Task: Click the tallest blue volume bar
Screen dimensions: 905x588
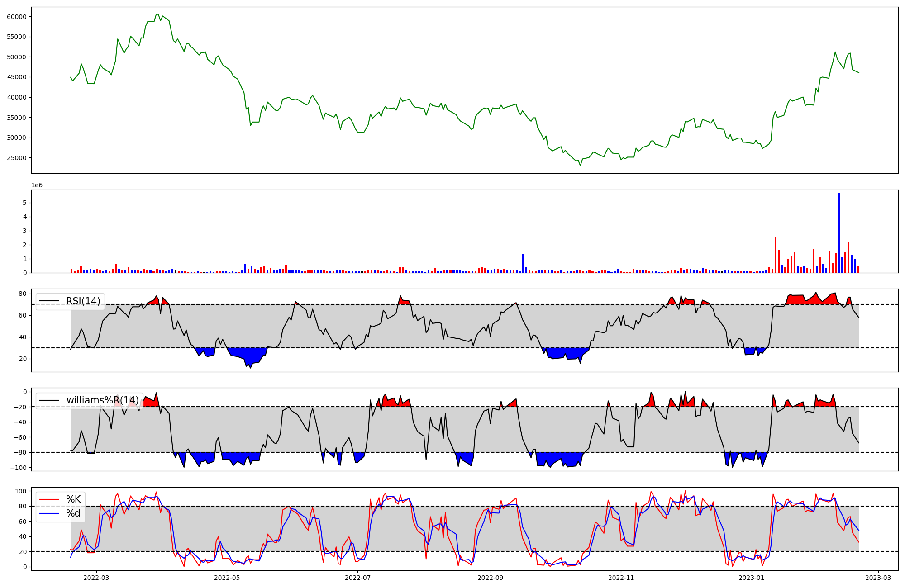Action: tap(839, 233)
